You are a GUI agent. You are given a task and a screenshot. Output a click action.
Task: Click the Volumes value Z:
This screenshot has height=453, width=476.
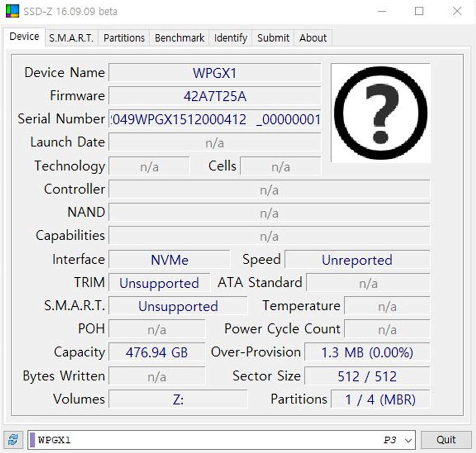[x=178, y=399]
